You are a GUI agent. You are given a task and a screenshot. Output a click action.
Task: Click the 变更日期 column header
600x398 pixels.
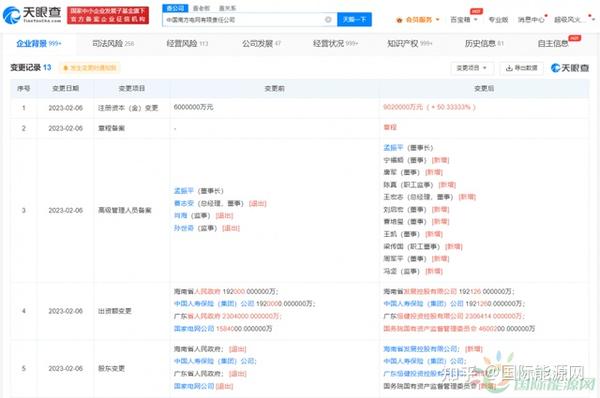coord(65,88)
